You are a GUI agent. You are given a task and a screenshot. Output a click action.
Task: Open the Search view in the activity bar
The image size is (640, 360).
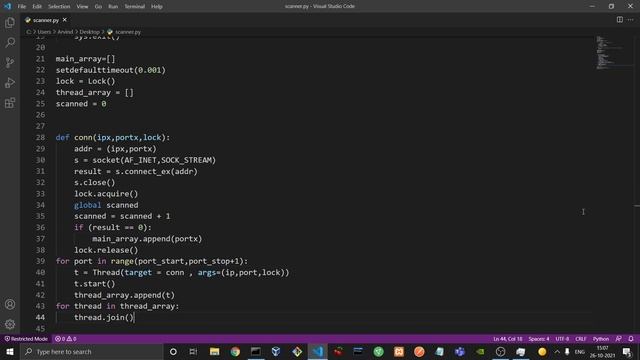pos(10,42)
